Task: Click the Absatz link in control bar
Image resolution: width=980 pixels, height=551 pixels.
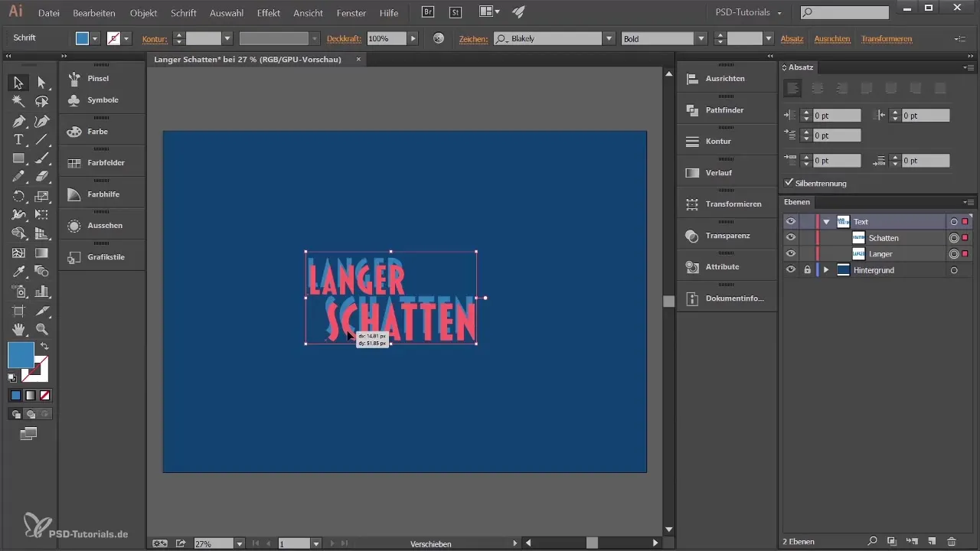Action: (792, 38)
